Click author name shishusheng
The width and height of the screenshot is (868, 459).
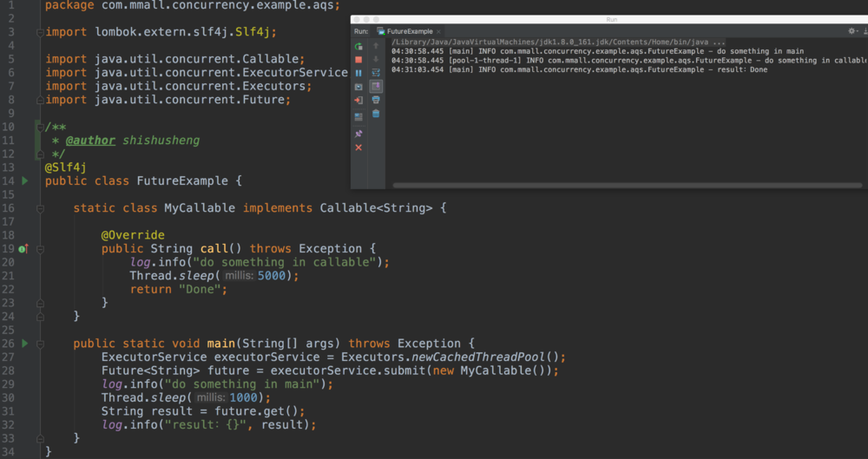click(x=161, y=141)
